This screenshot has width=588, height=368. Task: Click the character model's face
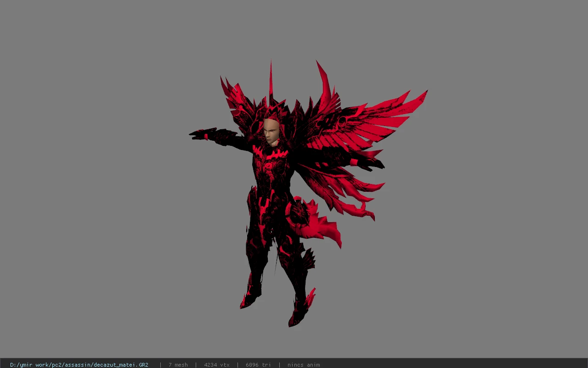coord(271,132)
